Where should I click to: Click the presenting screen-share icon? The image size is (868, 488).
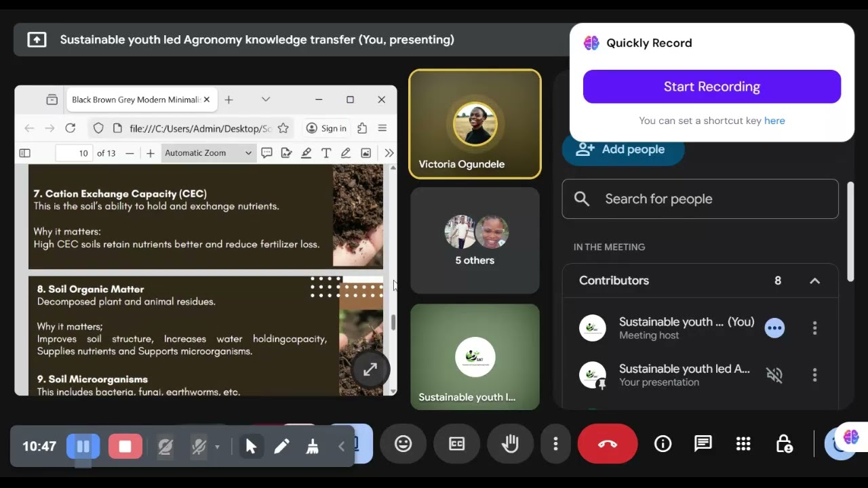(x=37, y=40)
